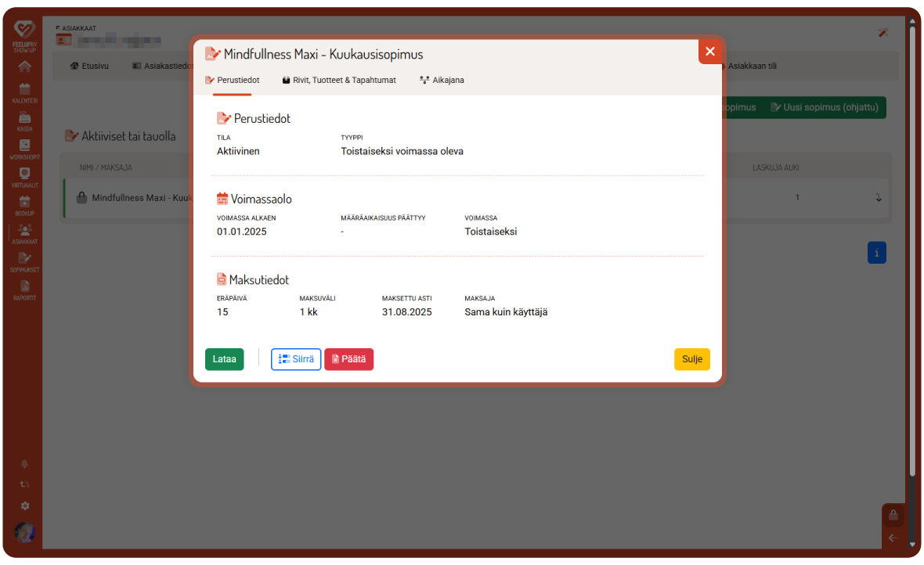Screen dimensions: 924x565
Task: Switch to Rivit, Tuotteet & Tapahtumat tab
Action: [x=339, y=80]
